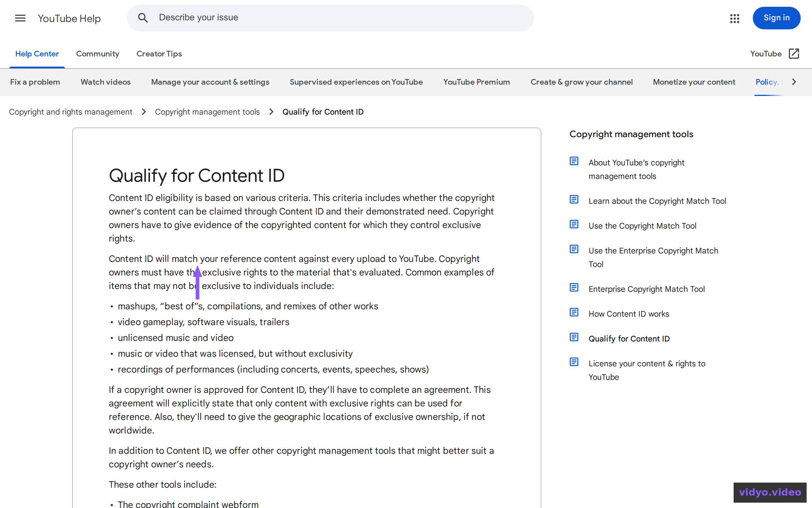Open the Watch videos category
Image resolution: width=812 pixels, height=508 pixels.
(106, 82)
